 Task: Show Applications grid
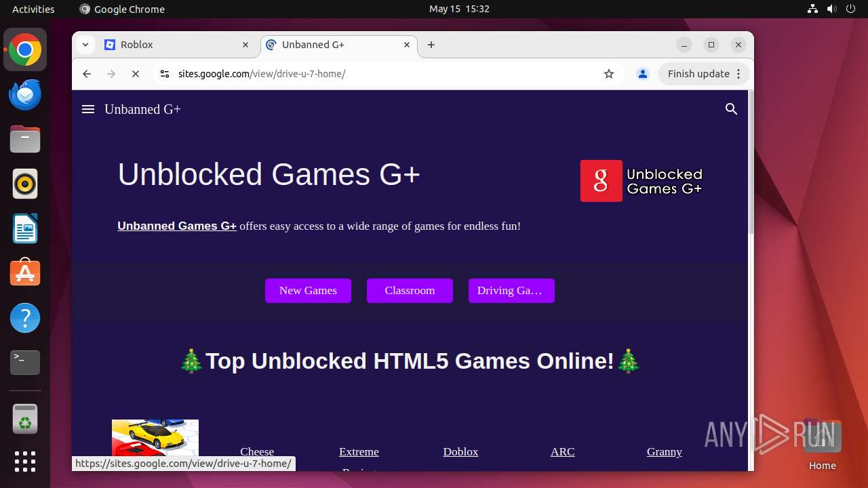(25, 462)
